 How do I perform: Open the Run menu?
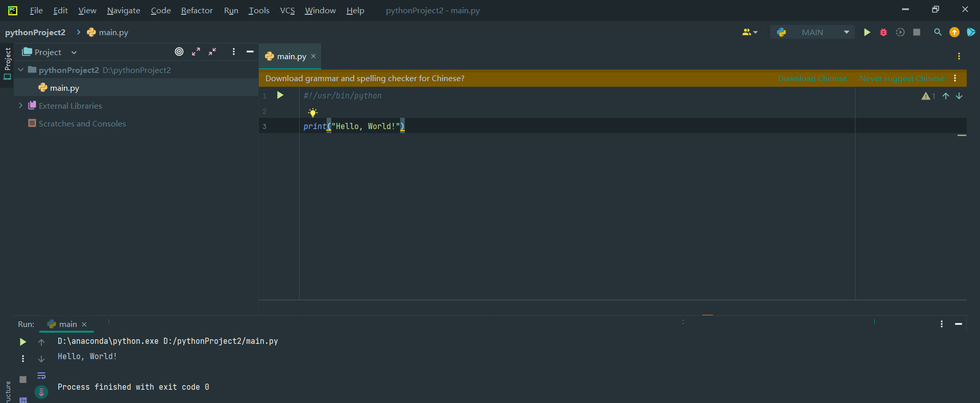point(231,10)
